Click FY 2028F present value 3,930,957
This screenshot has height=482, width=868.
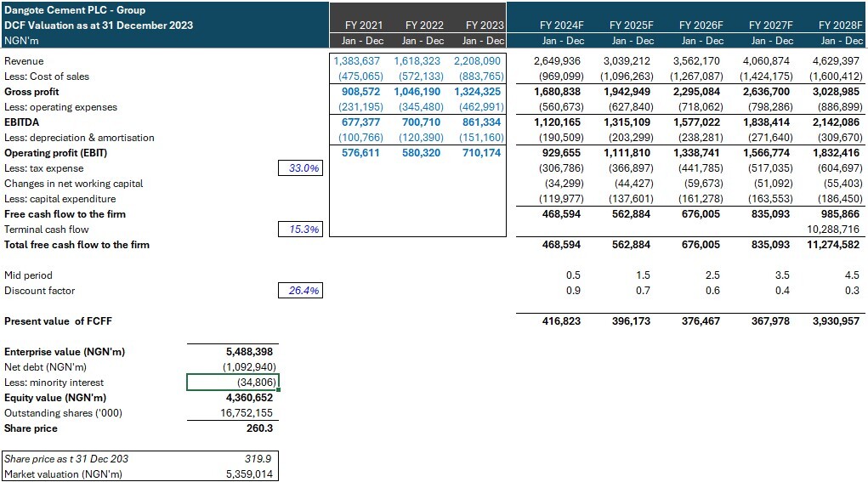tap(836, 321)
